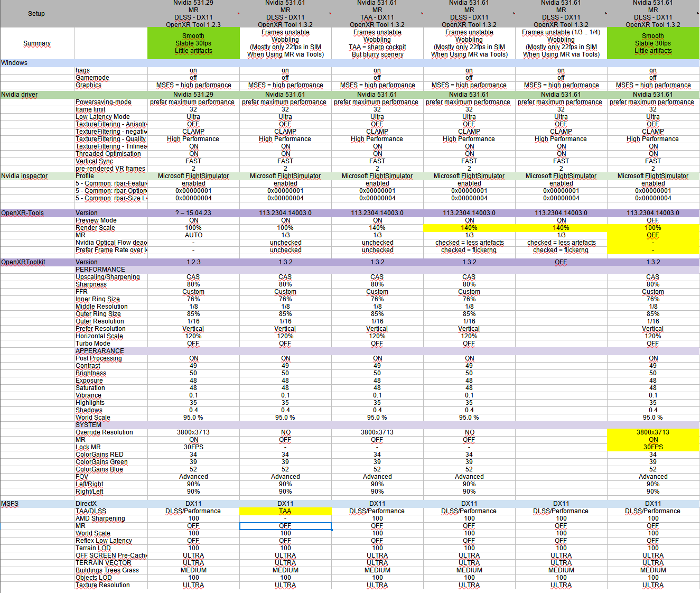Click the "DirectX" row label
700x593 pixels.
click(86, 504)
